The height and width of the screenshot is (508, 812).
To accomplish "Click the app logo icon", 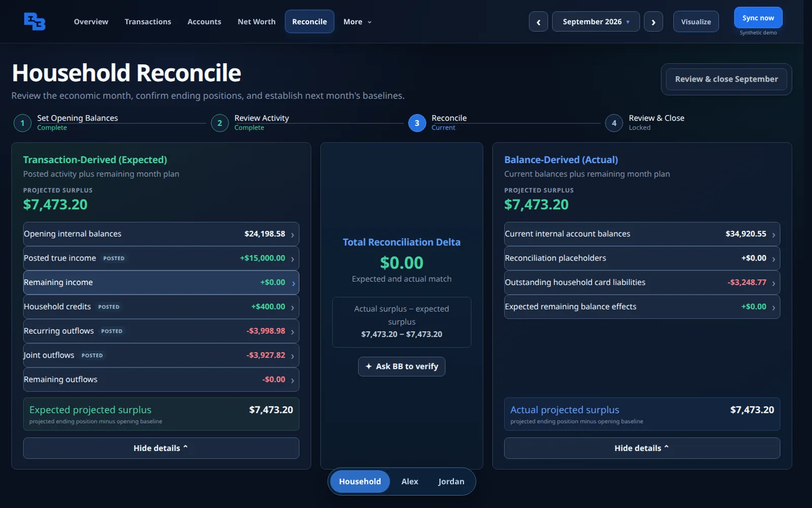I will click(35, 21).
